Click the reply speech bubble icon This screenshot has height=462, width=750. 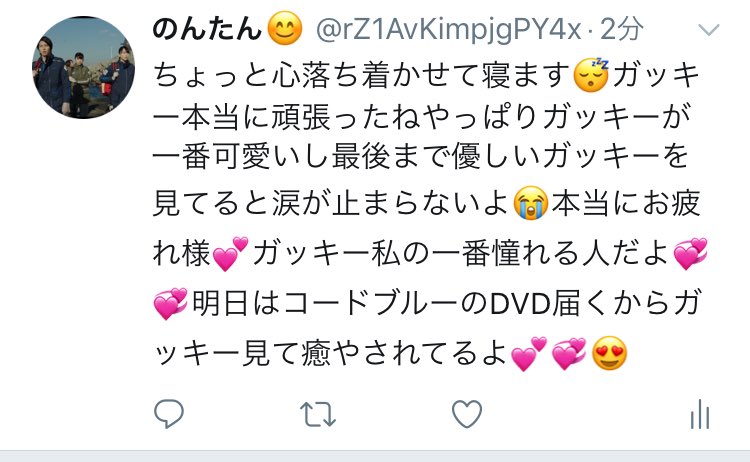169,414
